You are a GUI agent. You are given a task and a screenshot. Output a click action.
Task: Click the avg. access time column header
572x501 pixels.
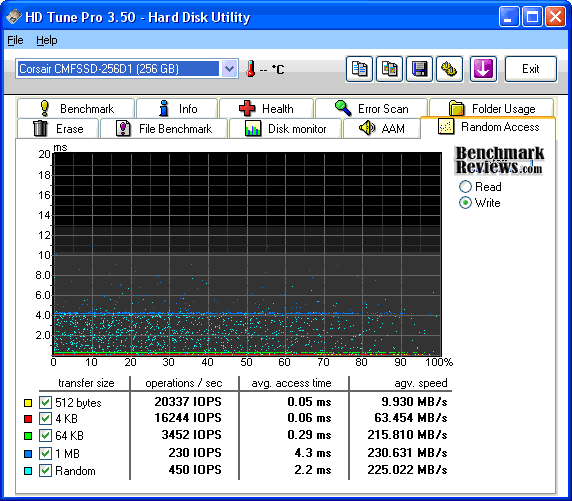pos(291,383)
